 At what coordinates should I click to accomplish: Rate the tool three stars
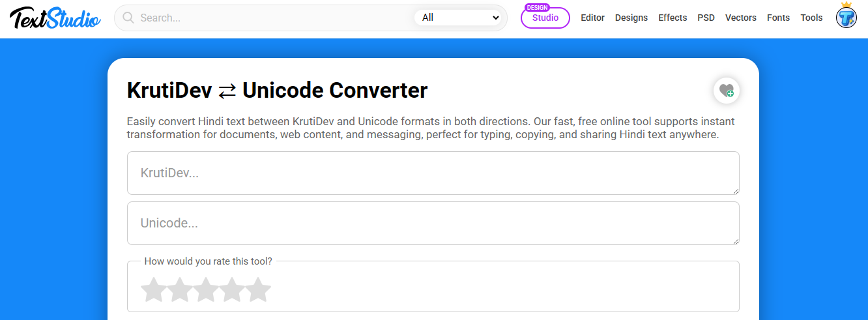click(206, 289)
